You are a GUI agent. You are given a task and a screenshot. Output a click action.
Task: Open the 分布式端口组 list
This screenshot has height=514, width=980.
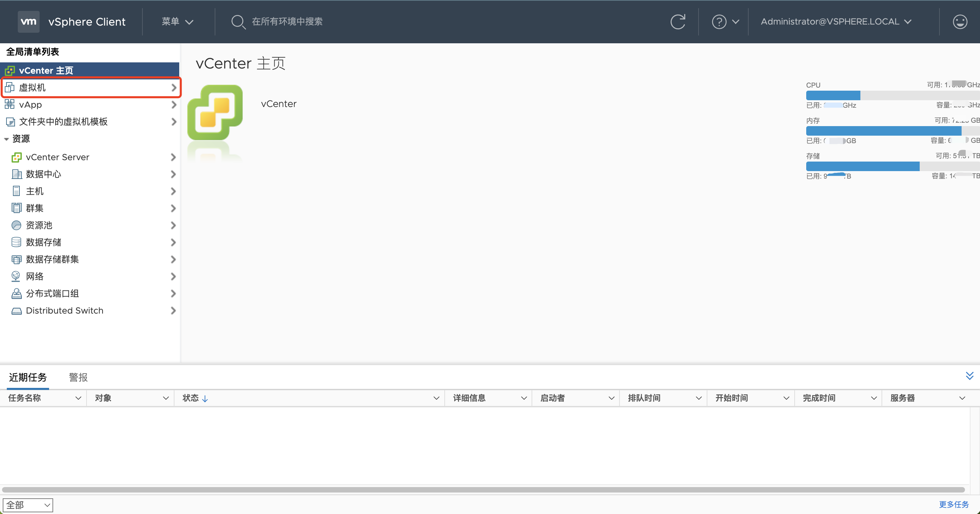point(90,293)
